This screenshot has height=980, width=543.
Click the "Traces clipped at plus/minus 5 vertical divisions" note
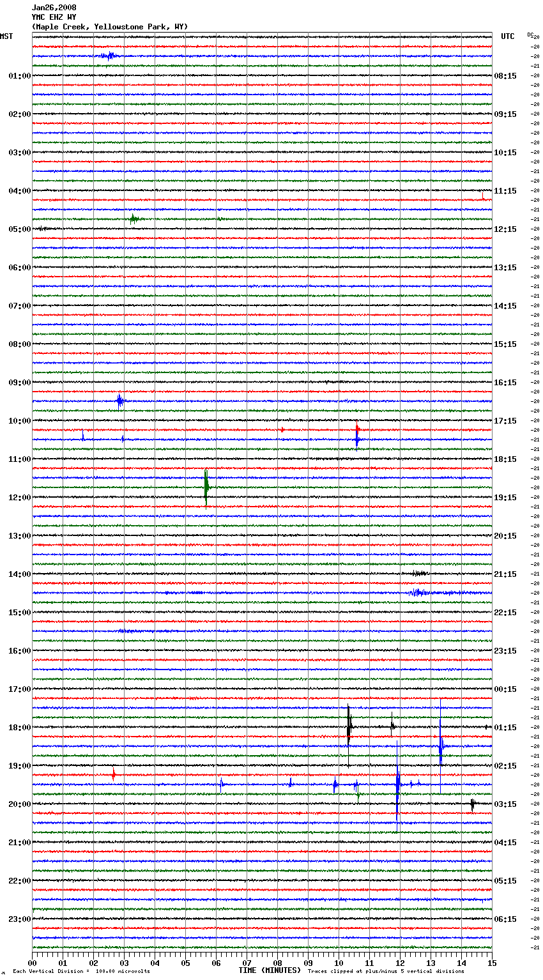pos(386,971)
